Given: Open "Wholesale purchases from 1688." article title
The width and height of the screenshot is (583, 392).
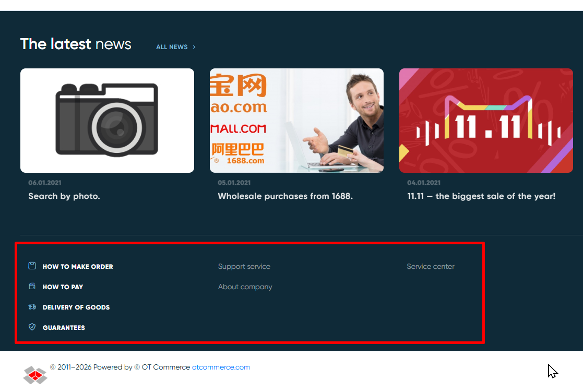Looking at the screenshot, I should 285,196.
